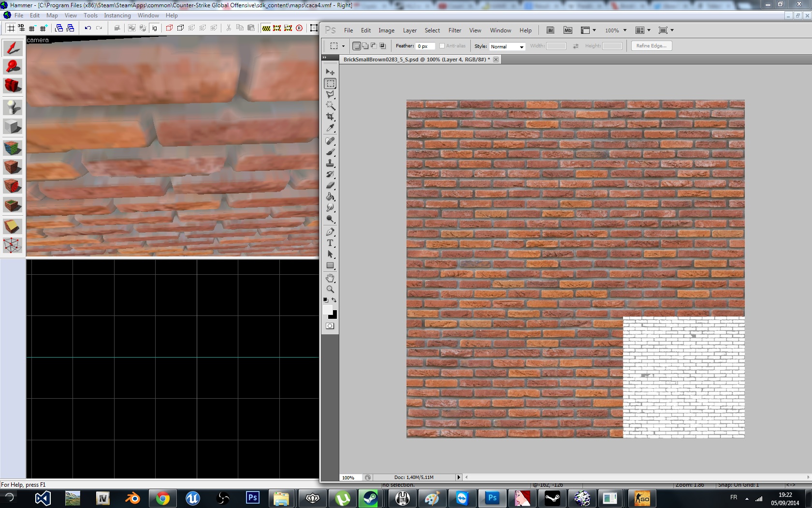Select the Crop tool in Photoshop

[x=330, y=117]
